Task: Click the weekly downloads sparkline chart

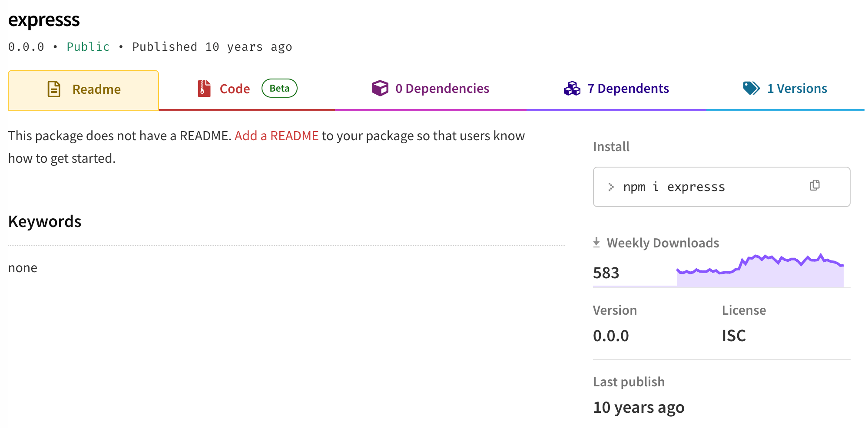Action: tap(760, 270)
